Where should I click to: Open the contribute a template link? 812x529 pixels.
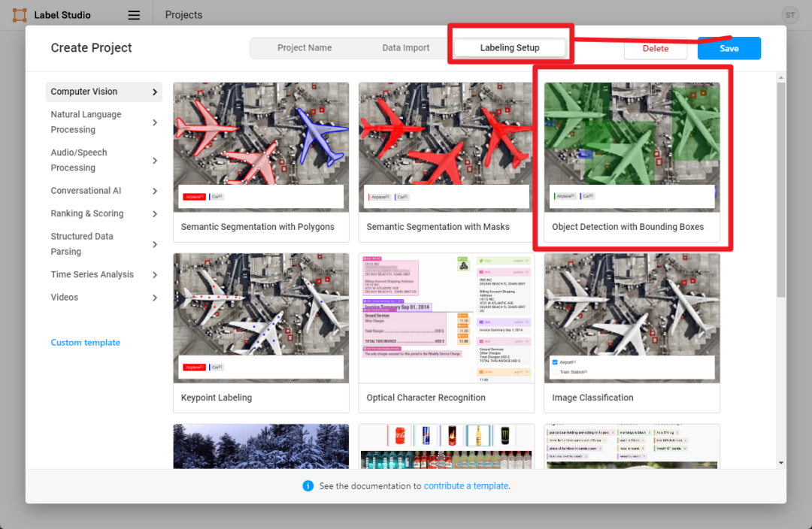pos(466,486)
